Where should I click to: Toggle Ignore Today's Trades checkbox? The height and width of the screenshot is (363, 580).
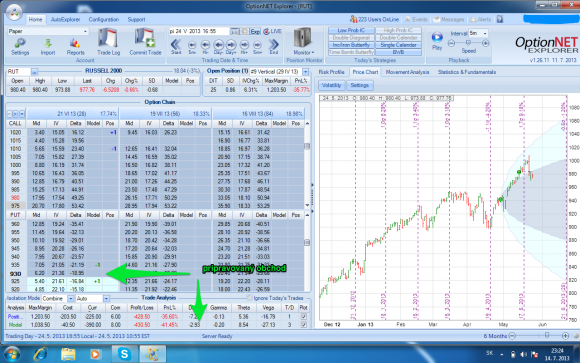[x=249, y=298]
